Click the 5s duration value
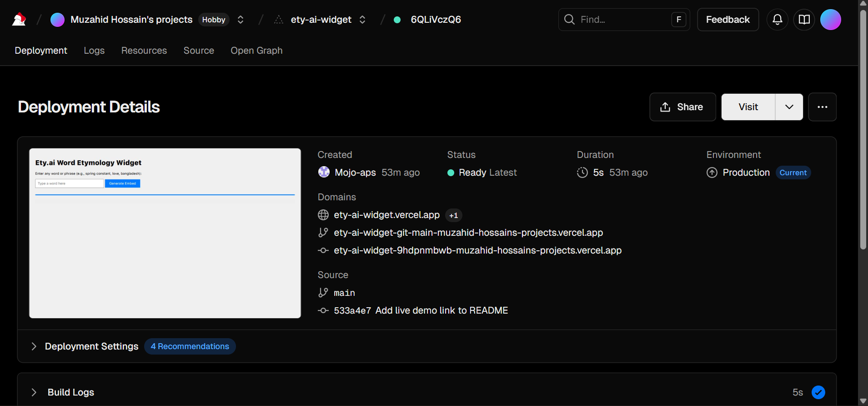The width and height of the screenshot is (868, 406). [x=598, y=173]
